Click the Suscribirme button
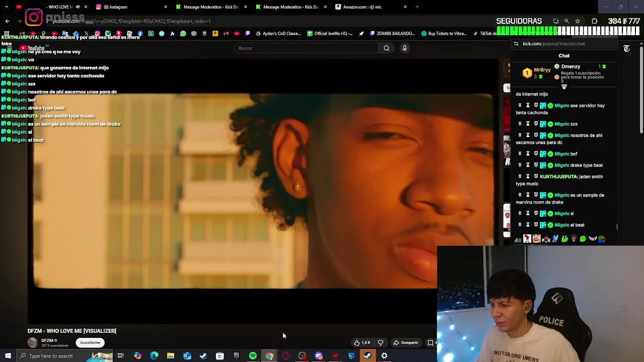Screen dimensions: 644x362 tap(90, 343)
